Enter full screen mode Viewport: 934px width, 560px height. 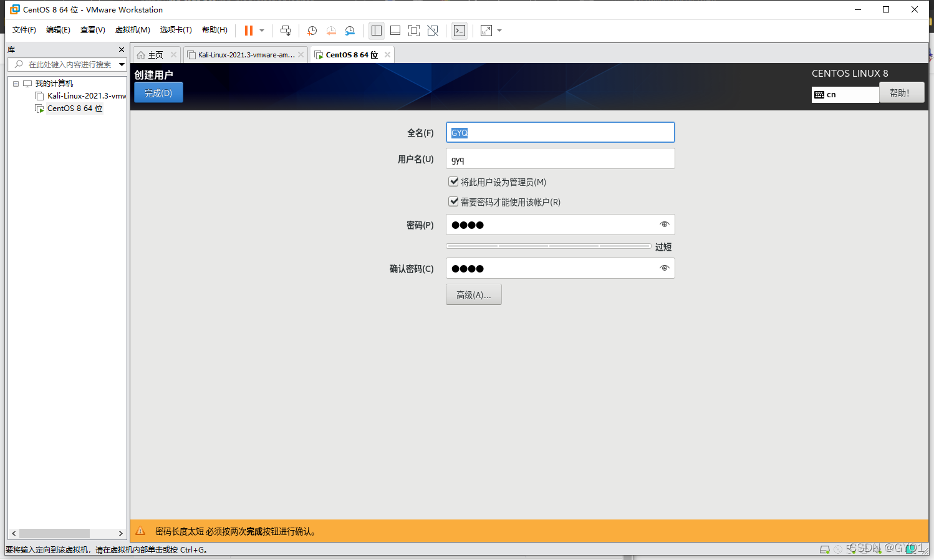click(x=414, y=31)
